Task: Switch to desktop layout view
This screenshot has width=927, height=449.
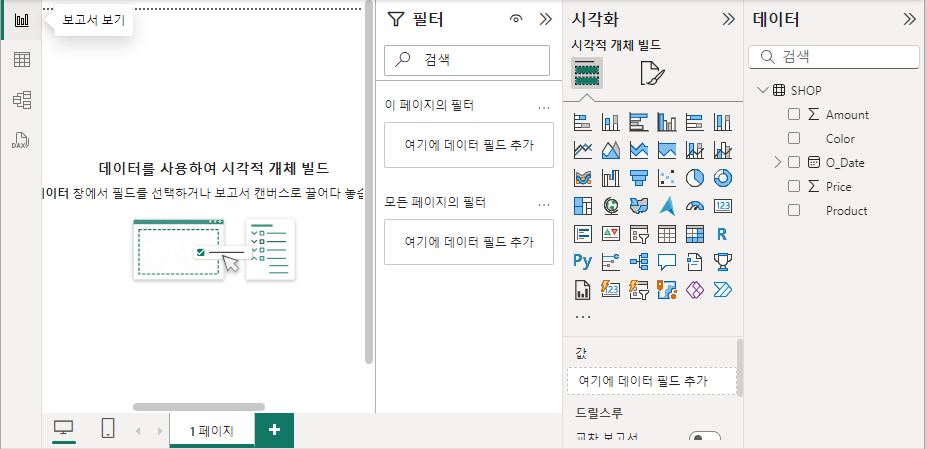Action: point(64,428)
